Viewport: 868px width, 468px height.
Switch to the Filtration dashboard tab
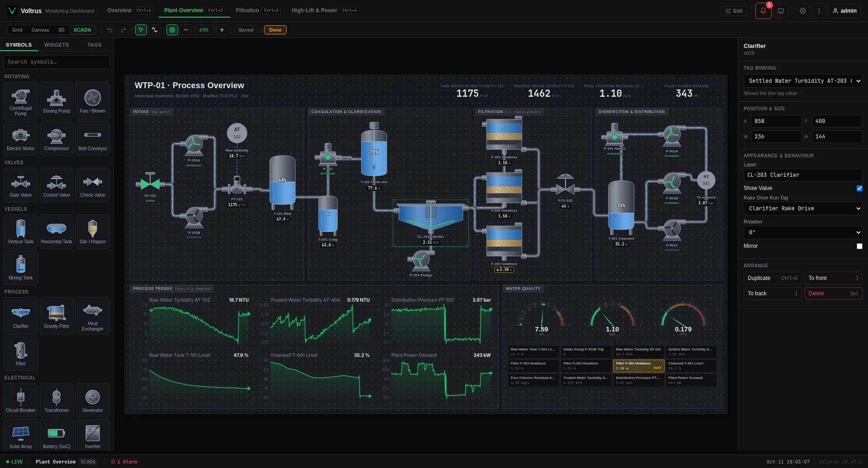click(258, 10)
